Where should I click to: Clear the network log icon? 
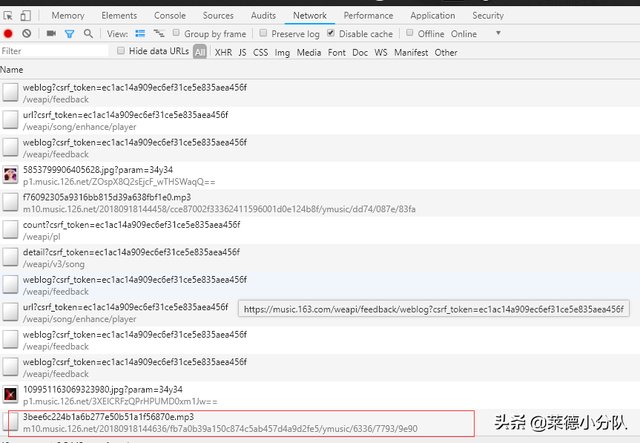[27, 33]
